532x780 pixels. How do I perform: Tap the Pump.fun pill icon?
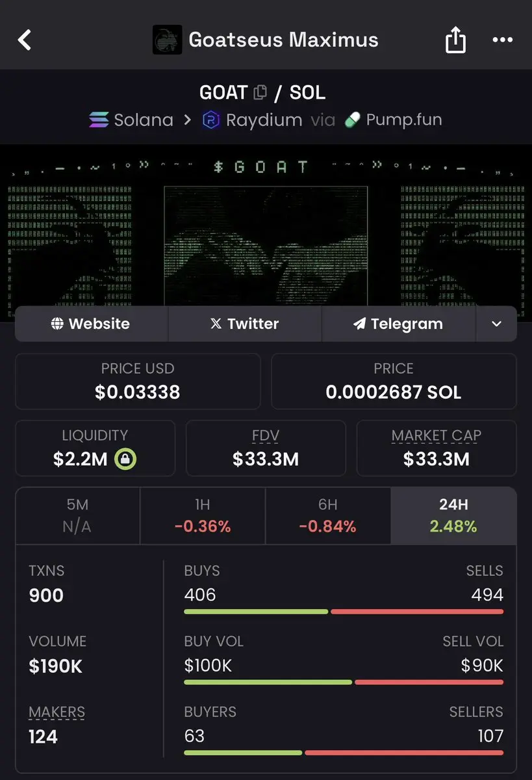tap(352, 120)
